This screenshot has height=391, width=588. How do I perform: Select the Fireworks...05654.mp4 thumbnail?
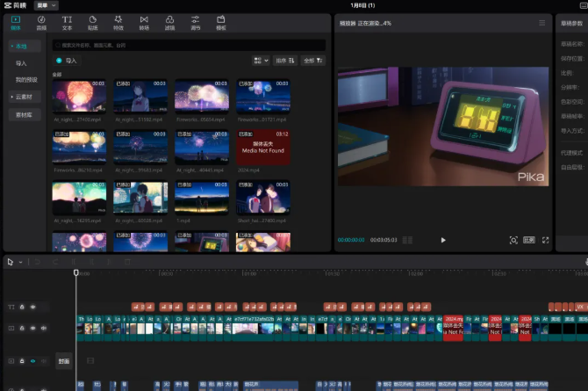coord(202,96)
